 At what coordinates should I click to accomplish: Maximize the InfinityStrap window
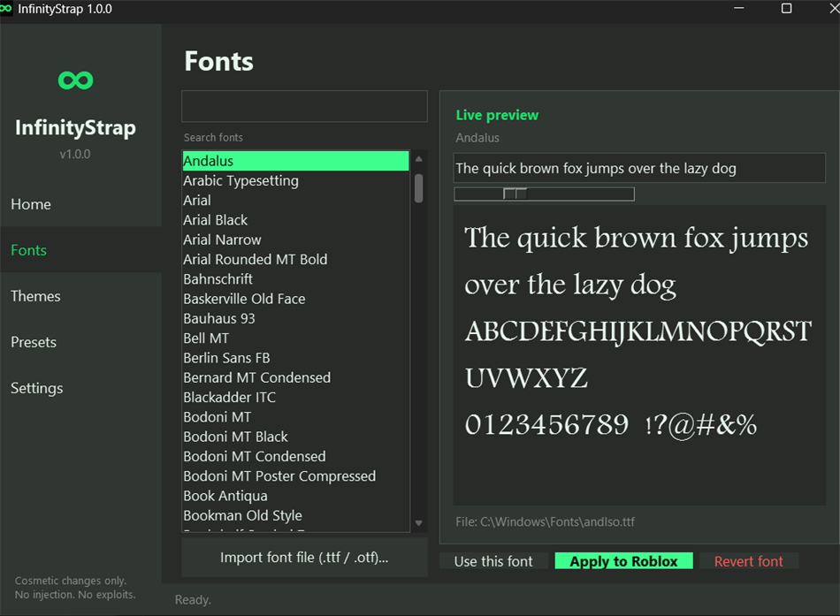coord(786,9)
